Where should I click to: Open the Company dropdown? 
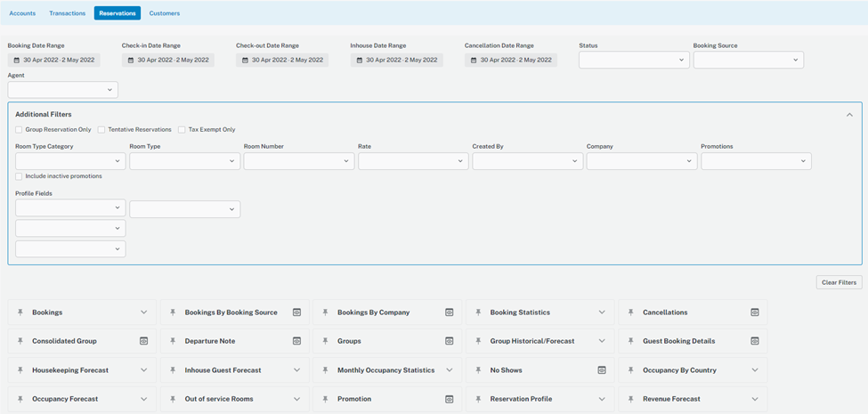click(x=642, y=161)
